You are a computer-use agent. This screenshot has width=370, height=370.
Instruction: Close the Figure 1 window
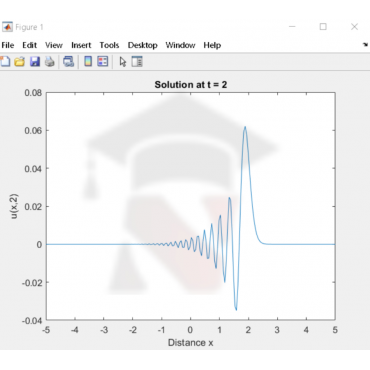click(354, 27)
